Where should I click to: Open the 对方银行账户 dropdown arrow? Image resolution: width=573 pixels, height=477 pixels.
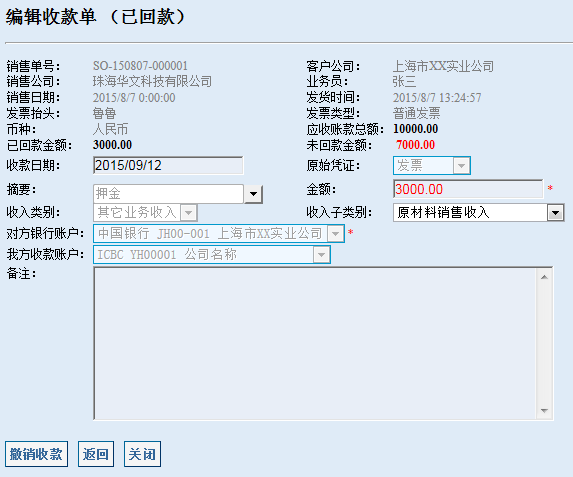(x=335, y=233)
